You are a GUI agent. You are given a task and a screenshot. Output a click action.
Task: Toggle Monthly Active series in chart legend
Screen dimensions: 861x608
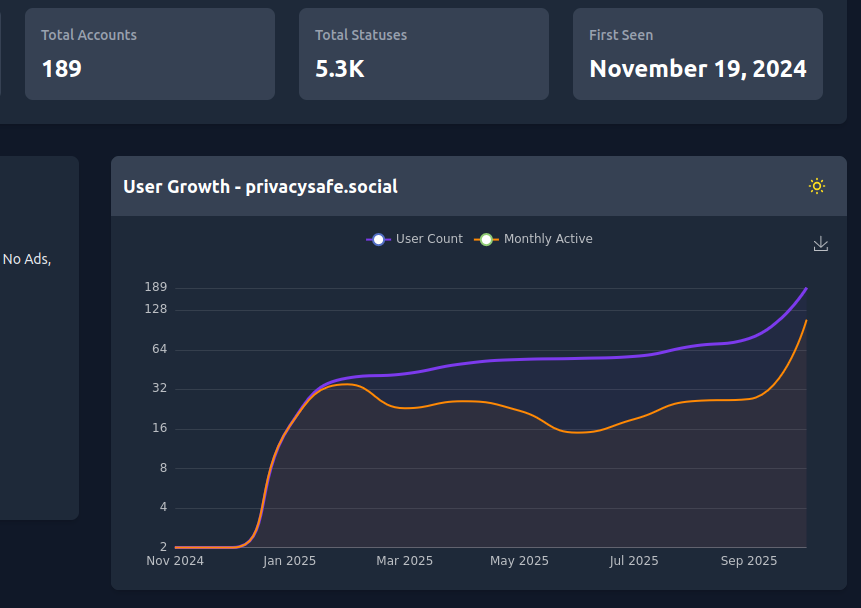click(x=536, y=239)
